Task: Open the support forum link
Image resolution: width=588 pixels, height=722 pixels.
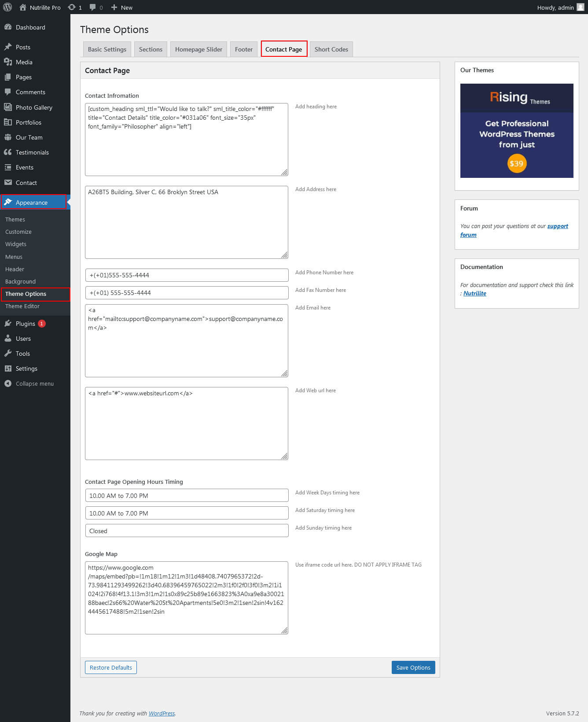Action: (557, 226)
